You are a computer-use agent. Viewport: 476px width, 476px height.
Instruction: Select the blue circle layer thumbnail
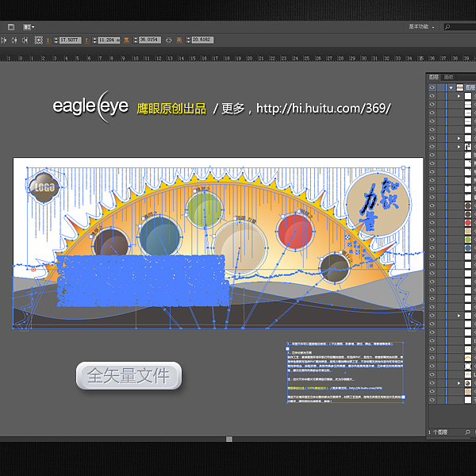(x=468, y=248)
